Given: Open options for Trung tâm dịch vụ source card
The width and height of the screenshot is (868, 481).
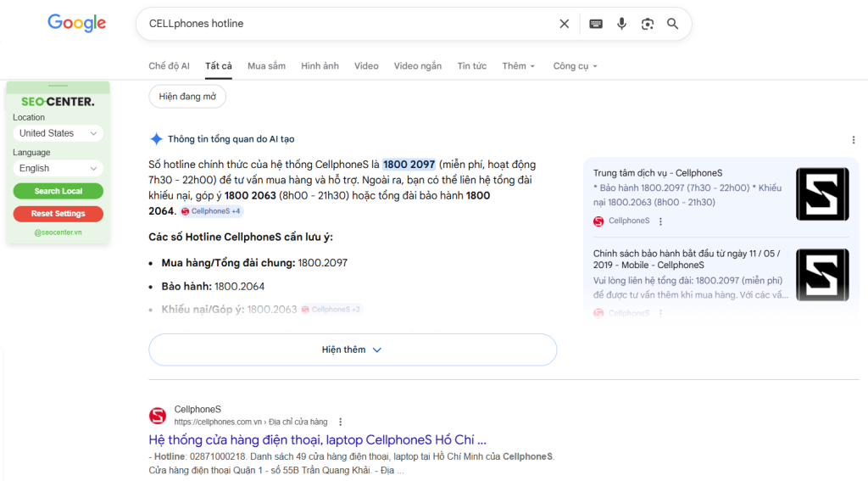Looking at the screenshot, I should (660, 221).
